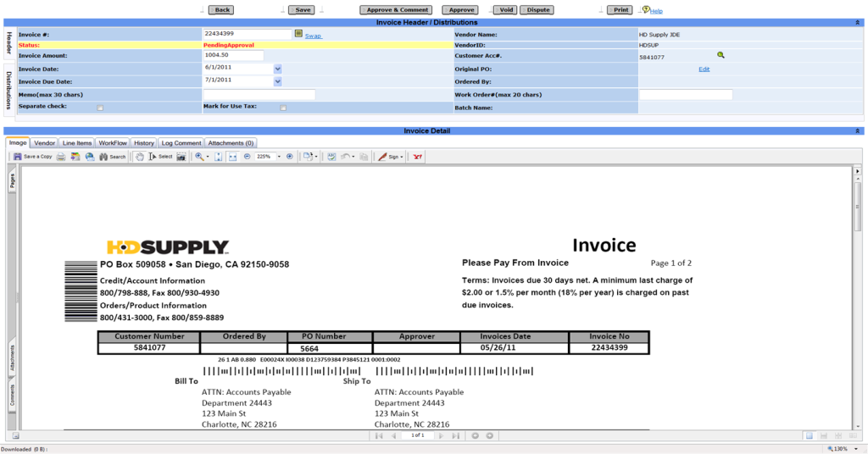Click the Void button
The image size is (868, 454).
point(505,10)
